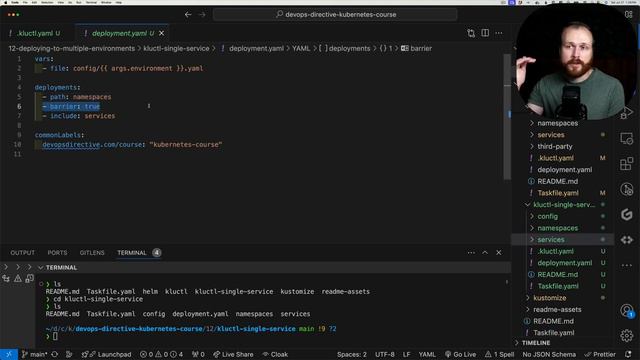Screen dimensions: 640x360
Task: Change indentation via Spaces: 2
Action: coord(351,354)
